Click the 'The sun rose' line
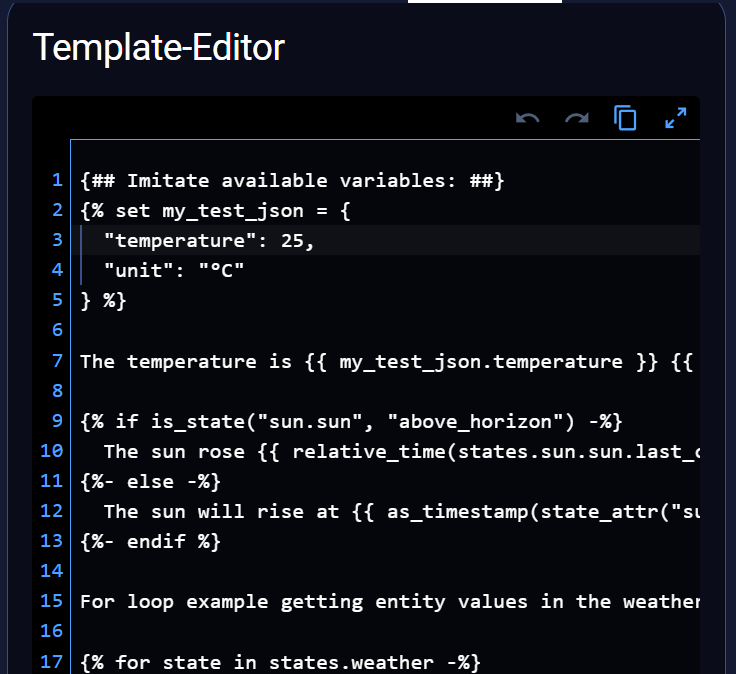This screenshot has width=736, height=674. (401, 452)
